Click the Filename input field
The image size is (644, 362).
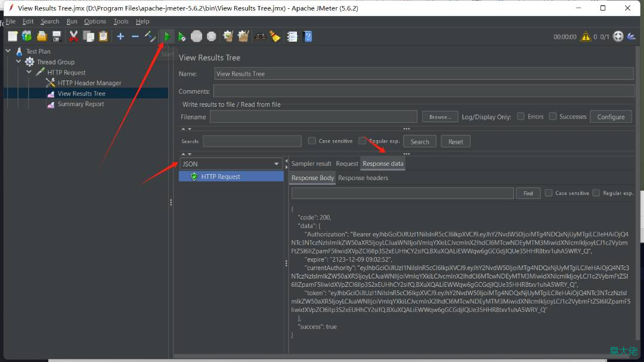pyautogui.click(x=314, y=117)
